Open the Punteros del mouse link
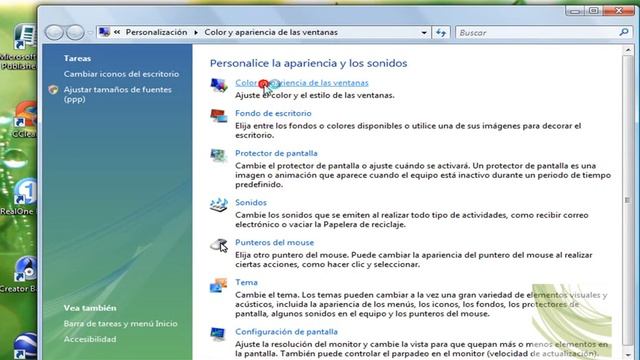Screen dimensions: 640x360 coord(274,242)
